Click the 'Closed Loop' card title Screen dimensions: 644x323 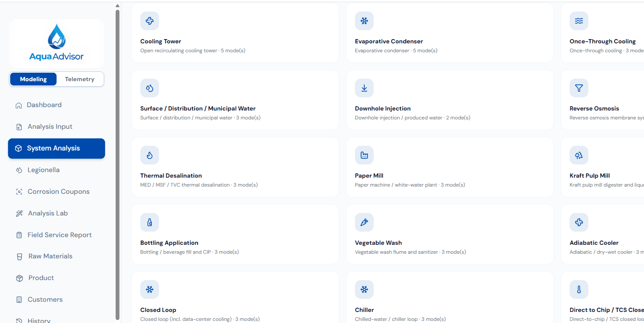[x=158, y=310]
